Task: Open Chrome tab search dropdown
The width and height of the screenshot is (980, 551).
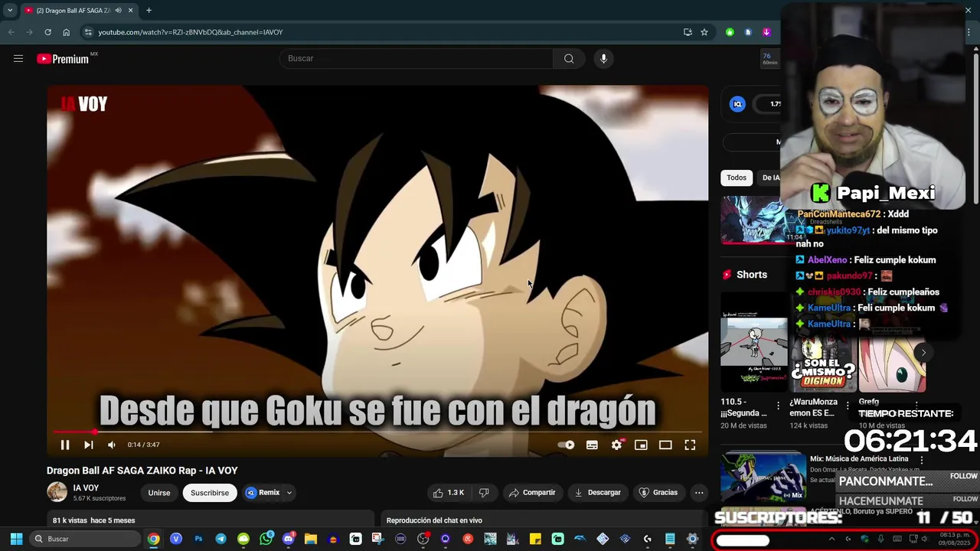Action: pos(10,11)
